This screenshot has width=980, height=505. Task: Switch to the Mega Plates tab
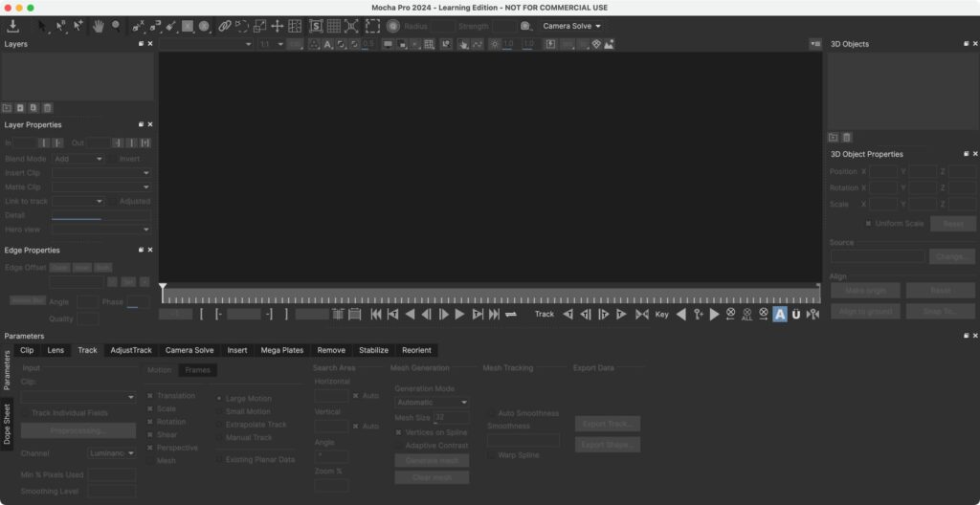(282, 350)
